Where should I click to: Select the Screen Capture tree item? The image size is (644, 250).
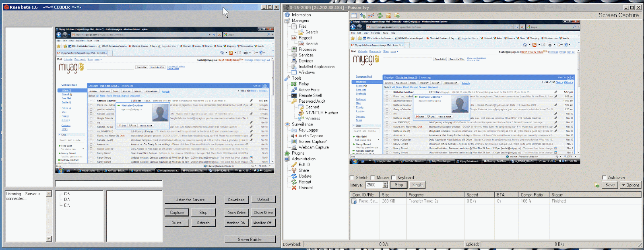312,142
